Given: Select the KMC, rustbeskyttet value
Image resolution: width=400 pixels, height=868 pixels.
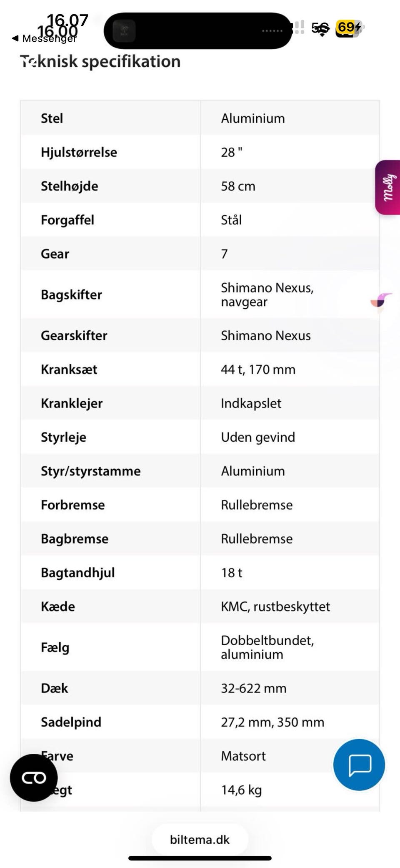Looking at the screenshot, I should point(275,606).
